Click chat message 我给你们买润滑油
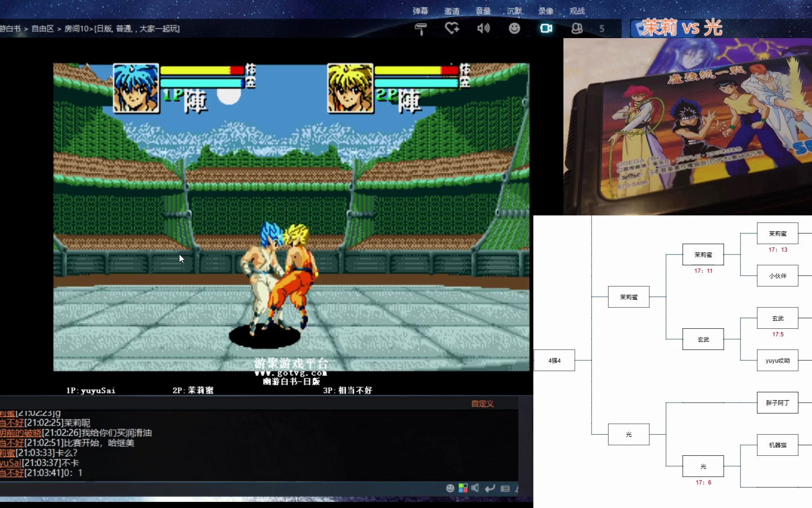The height and width of the screenshot is (508, 812). tap(117, 433)
